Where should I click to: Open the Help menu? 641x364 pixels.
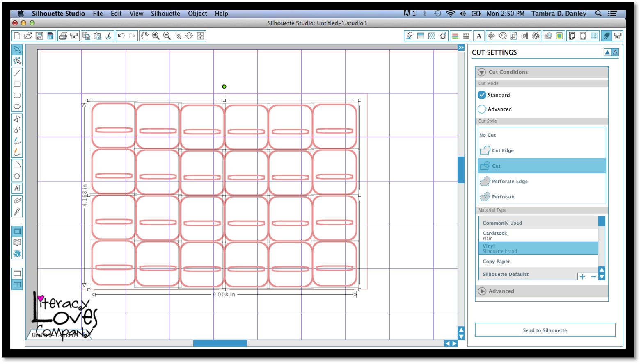coord(222,14)
